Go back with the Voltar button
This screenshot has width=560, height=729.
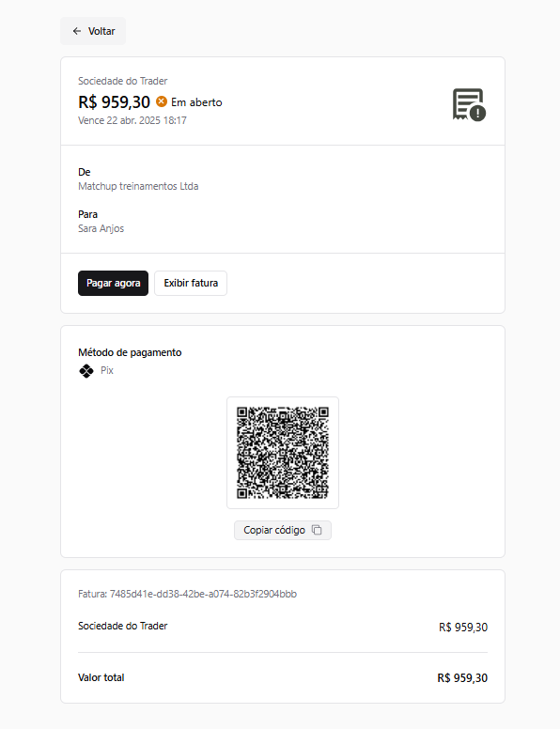click(93, 31)
